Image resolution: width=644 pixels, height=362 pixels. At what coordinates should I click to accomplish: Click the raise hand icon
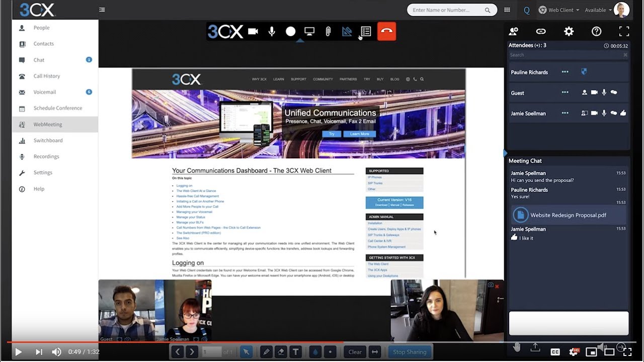[x=517, y=347]
